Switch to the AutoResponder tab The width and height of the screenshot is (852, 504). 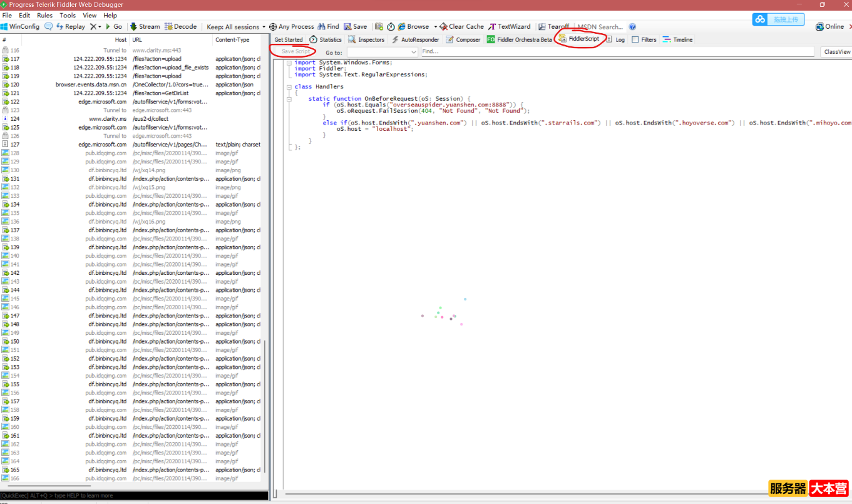pos(416,39)
